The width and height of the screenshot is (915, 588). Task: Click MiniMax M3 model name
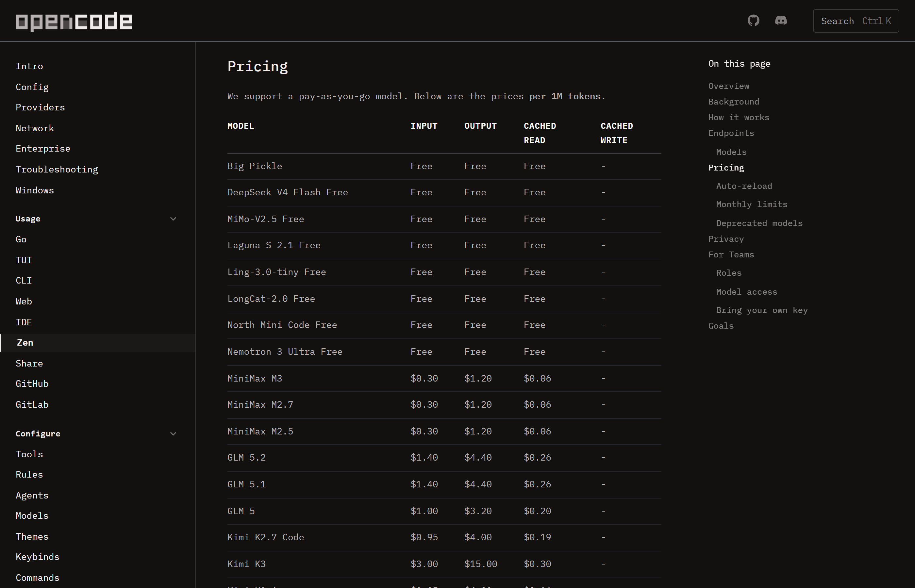[255, 378]
